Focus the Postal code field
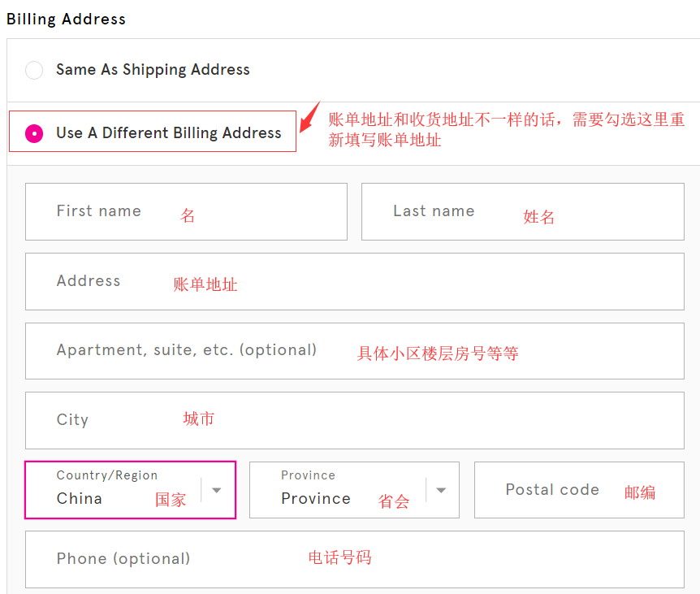This screenshot has width=700, height=594. tap(578, 490)
